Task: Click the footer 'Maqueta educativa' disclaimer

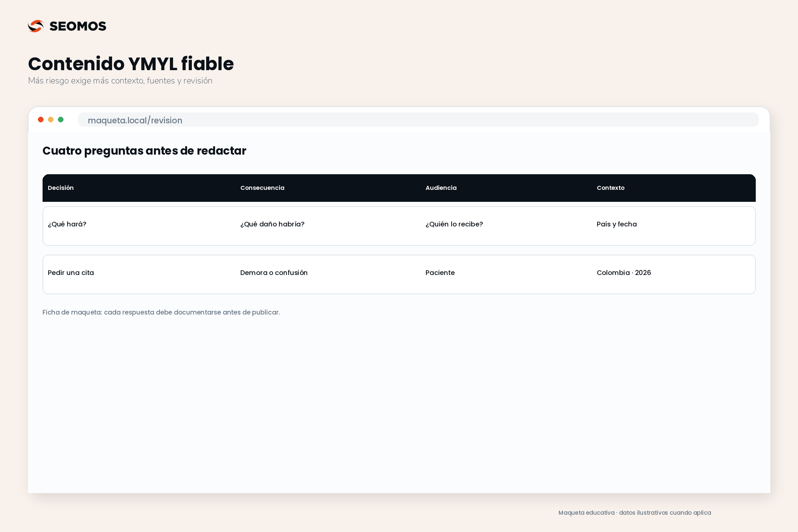Action: click(x=635, y=513)
